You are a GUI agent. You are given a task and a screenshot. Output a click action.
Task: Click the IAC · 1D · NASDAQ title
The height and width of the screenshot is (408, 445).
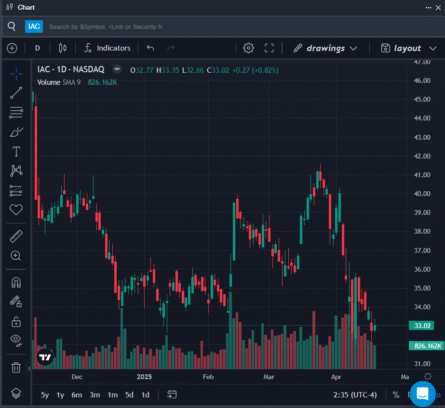pos(71,69)
